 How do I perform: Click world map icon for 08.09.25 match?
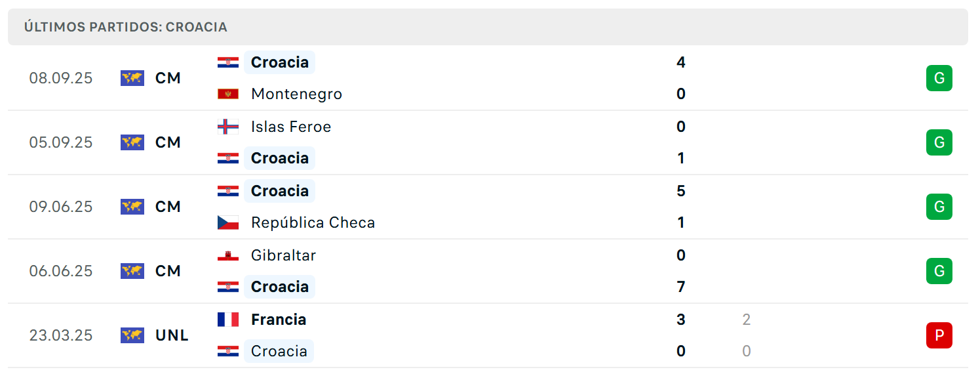(x=132, y=78)
